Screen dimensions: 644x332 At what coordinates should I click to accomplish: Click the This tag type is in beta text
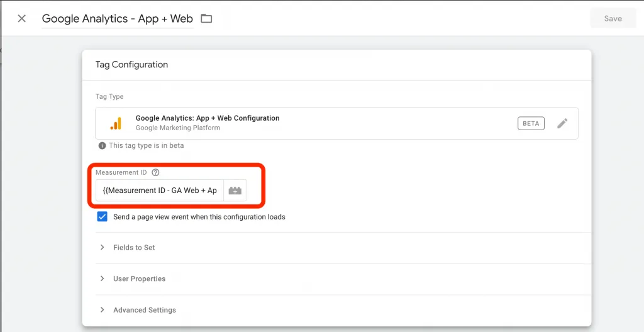point(146,145)
